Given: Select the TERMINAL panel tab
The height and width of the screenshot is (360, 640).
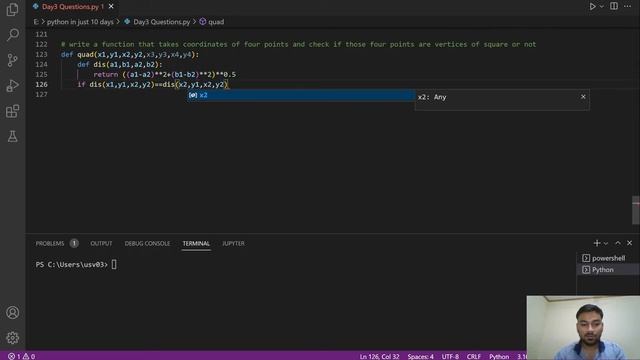Looking at the screenshot, I should click(196, 243).
